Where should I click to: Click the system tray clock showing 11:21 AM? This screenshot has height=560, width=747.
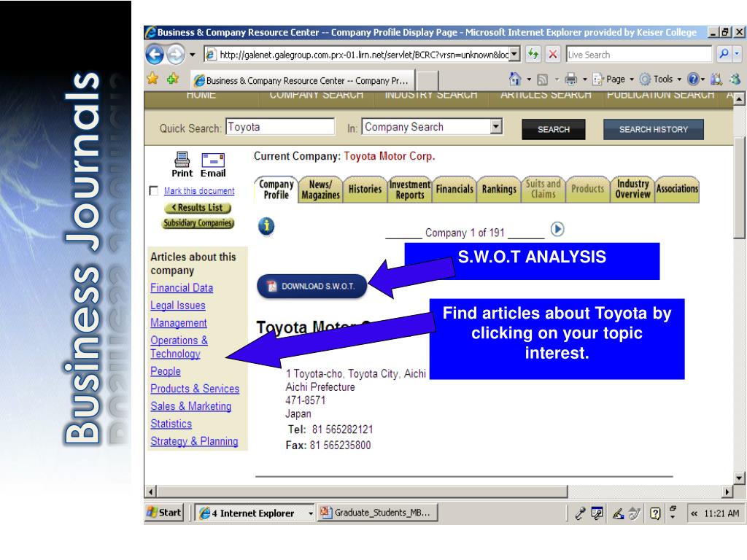[721, 513]
